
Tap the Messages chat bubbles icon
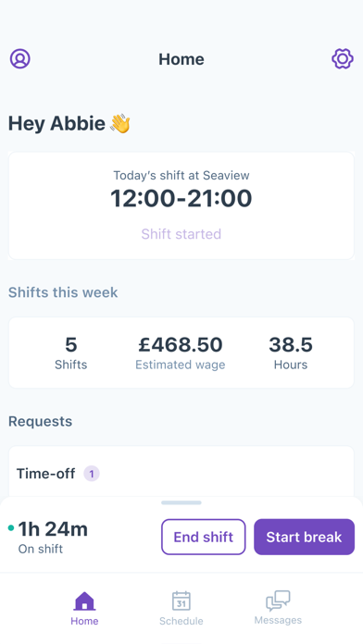[x=278, y=601]
